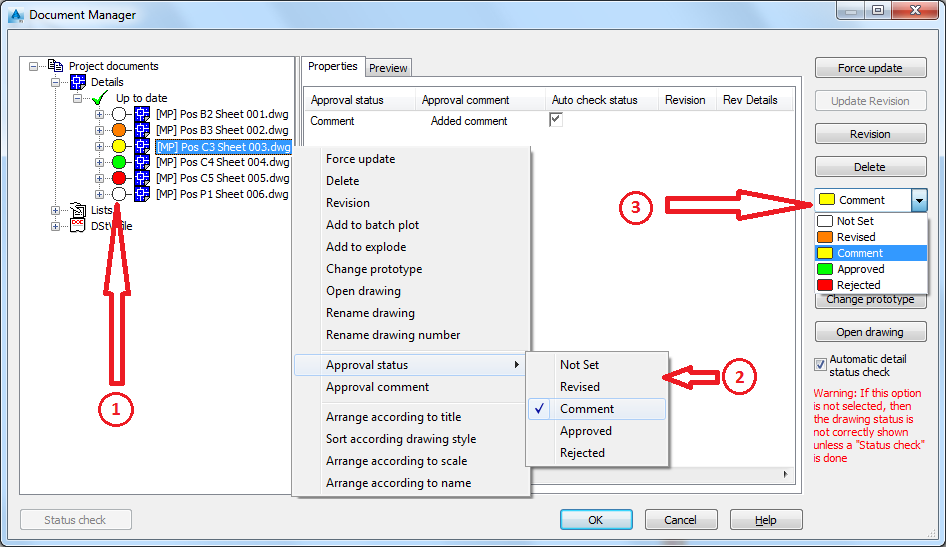Click the white status circle for Pos P1 Sheet 006

119,194
